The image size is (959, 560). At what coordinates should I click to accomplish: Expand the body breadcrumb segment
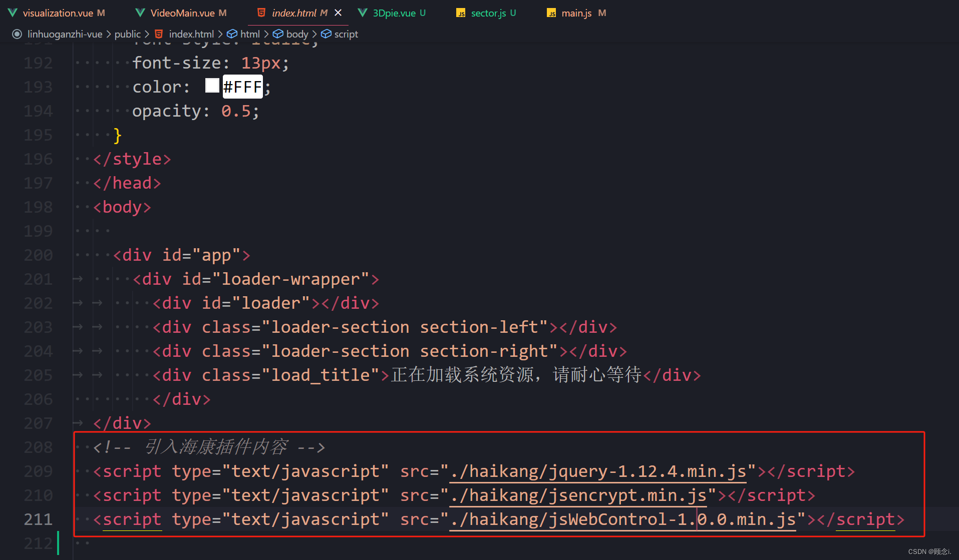tap(297, 34)
